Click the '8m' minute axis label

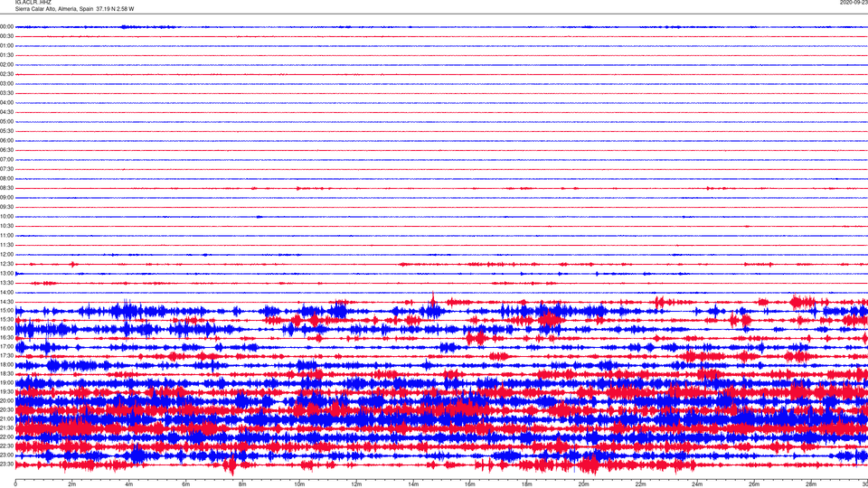click(242, 484)
